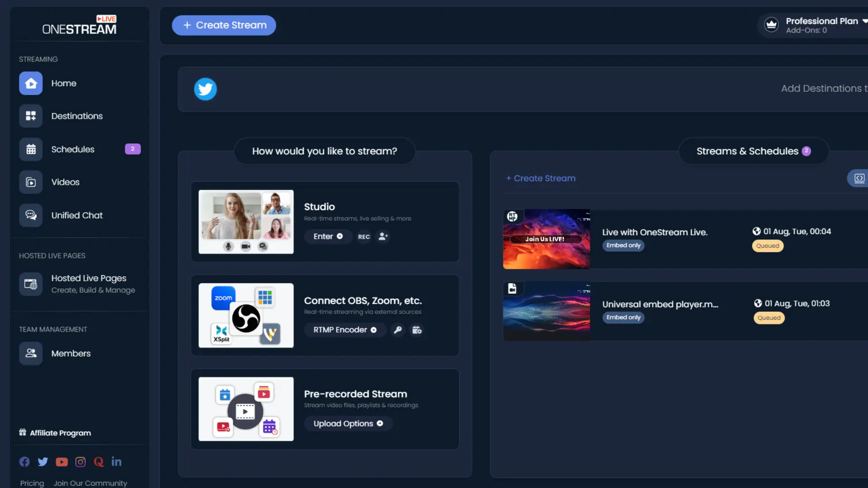Viewport: 868px width, 488px height.
Task: Select Destinations in the sidebar
Action: (x=77, y=116)
